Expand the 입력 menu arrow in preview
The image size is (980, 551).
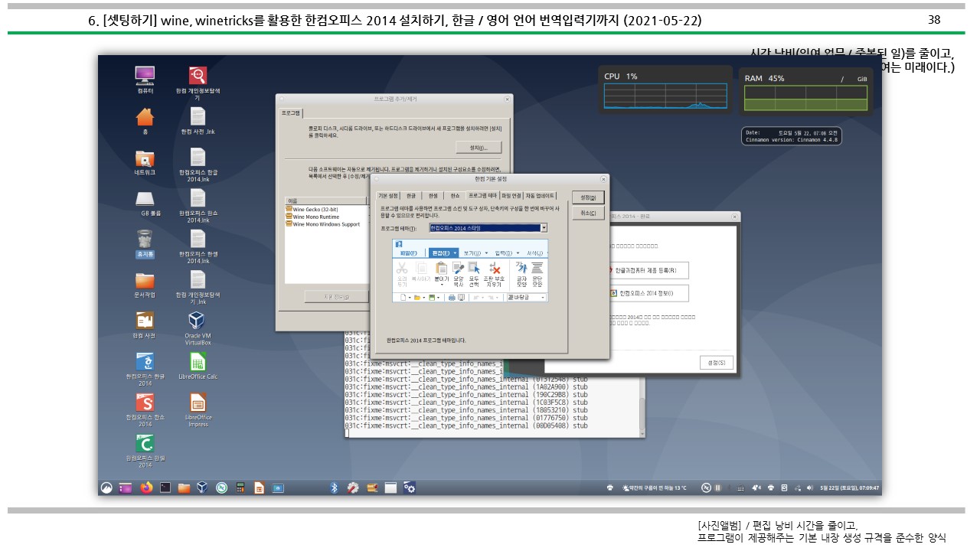[x=518, y=253]
